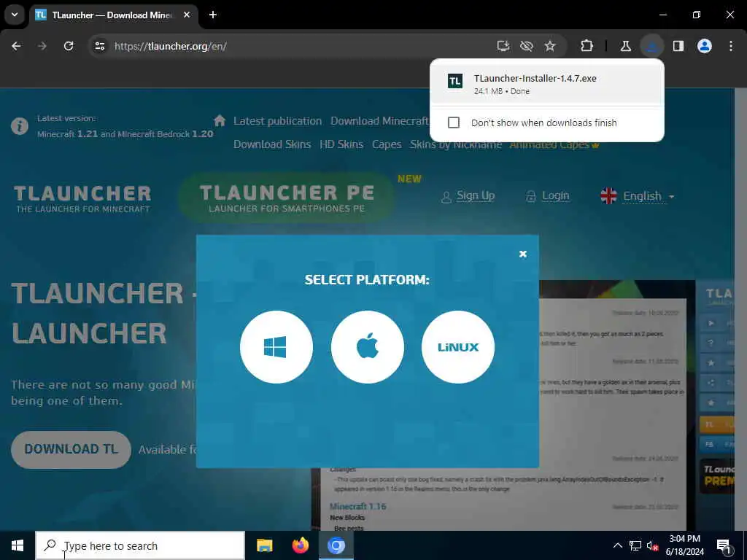
Task: Open site information icon in address bar
Action: (x=99, y=46)
